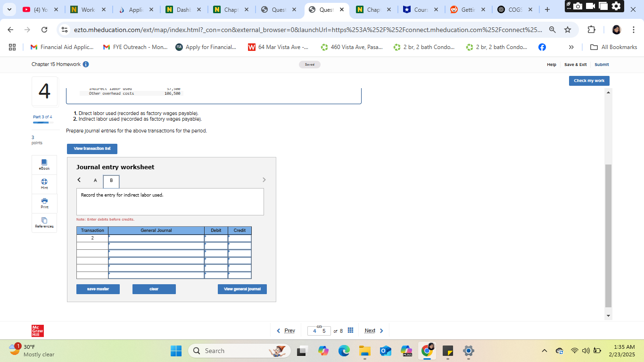Go back with the browser back arrow
The width and height of the screenshot is (644, 362).
click(x=11, y=30)
